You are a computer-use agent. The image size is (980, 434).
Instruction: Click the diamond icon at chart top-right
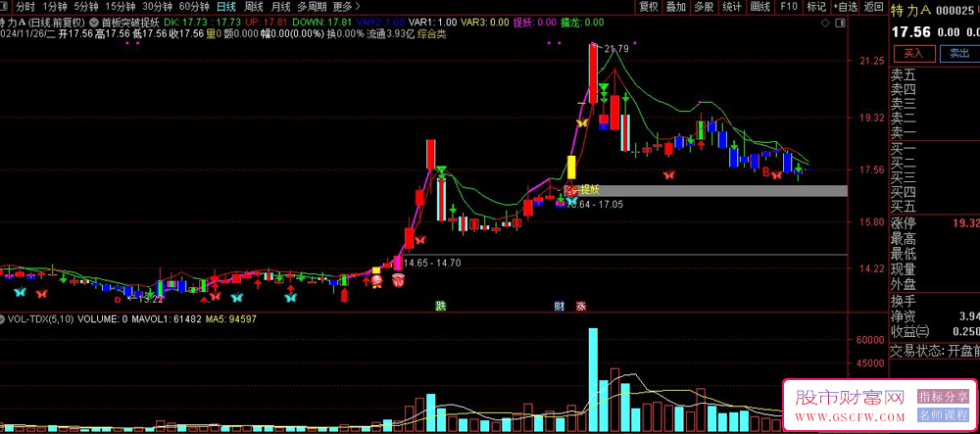825,24
